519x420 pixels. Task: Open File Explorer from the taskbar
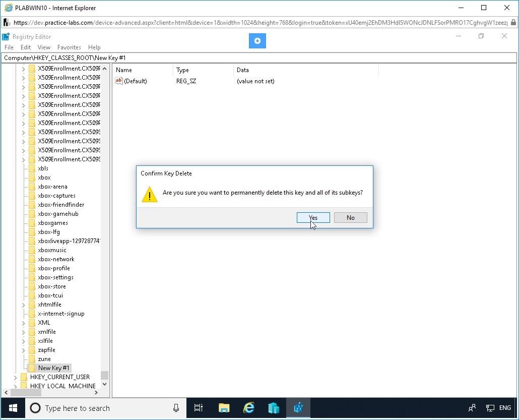224,408
